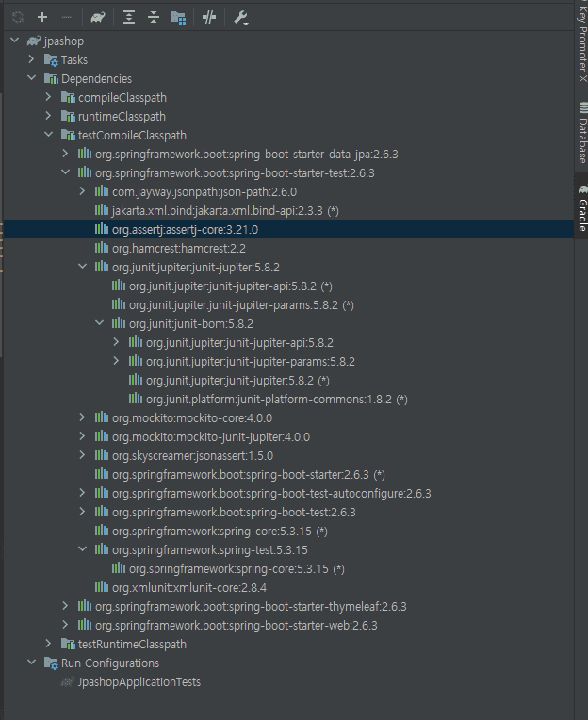Image resolution: width=588 pixels, height=720 pixels.
Task: Click the Reload All Gradle Projects icon
Action: [18, 18]
